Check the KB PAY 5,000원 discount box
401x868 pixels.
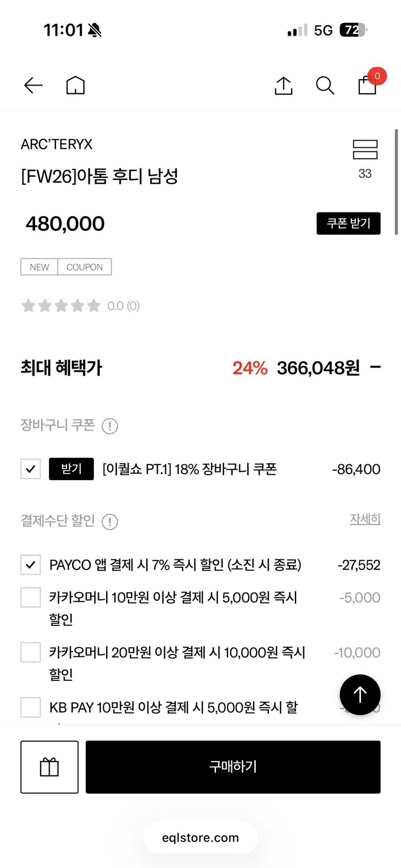(x=31, y=707)
